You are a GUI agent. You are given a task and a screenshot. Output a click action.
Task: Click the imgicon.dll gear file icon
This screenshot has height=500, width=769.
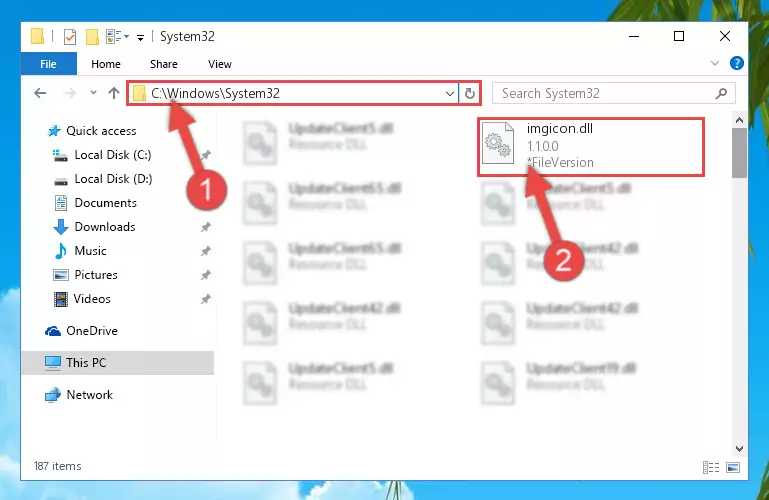(498, 143)
